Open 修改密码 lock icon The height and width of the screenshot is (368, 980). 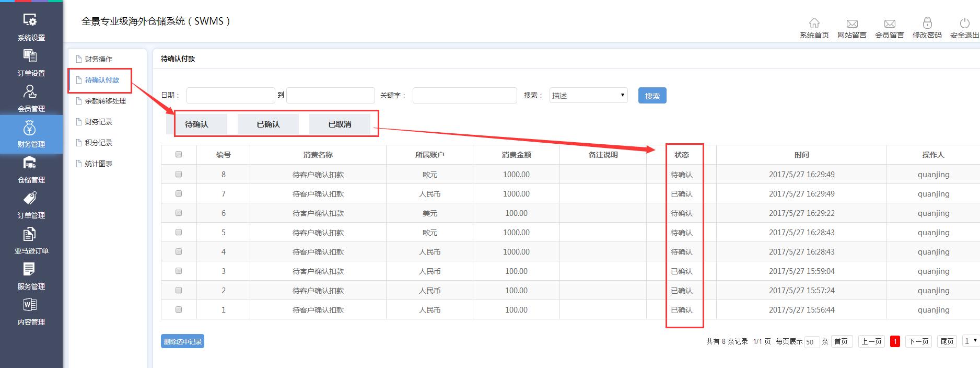[x=927, y=24]
